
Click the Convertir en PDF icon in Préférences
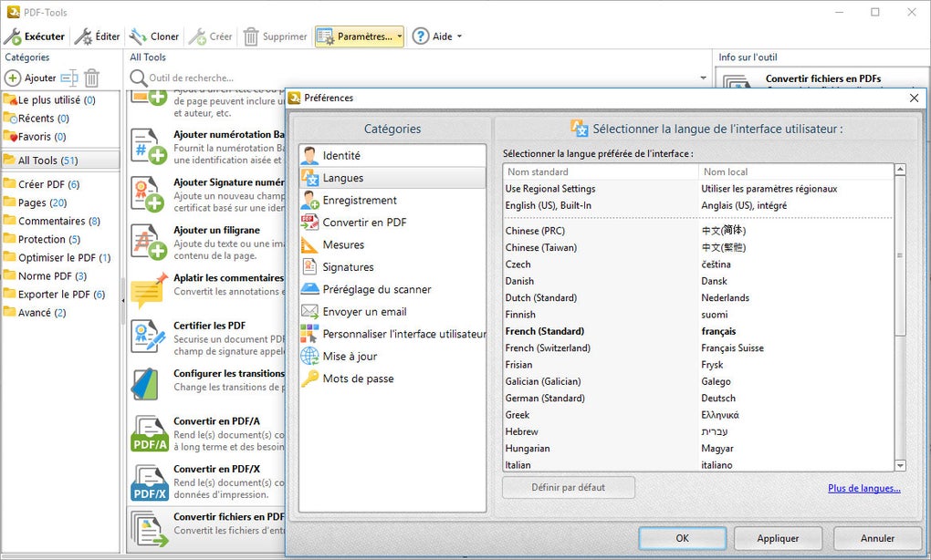click(x=309, y=223)
